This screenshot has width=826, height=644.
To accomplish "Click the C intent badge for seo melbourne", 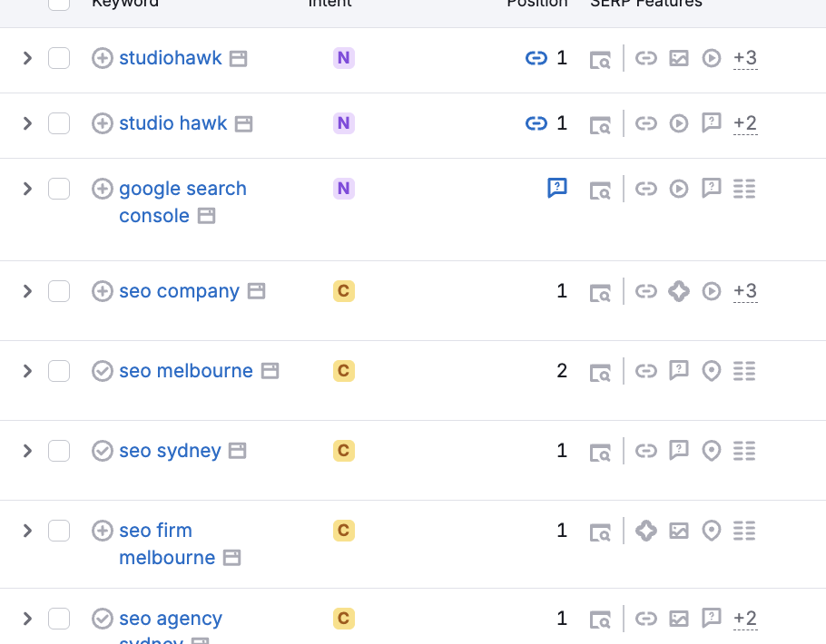I will pyautogui.click(x=343, y=371).
